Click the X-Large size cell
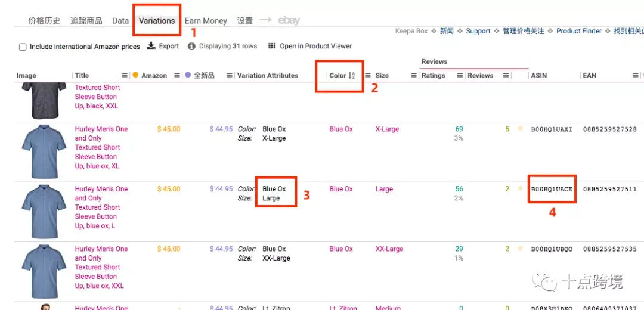Image resolution: width=644 pixels, height=310 pixels. coord(387,129)
